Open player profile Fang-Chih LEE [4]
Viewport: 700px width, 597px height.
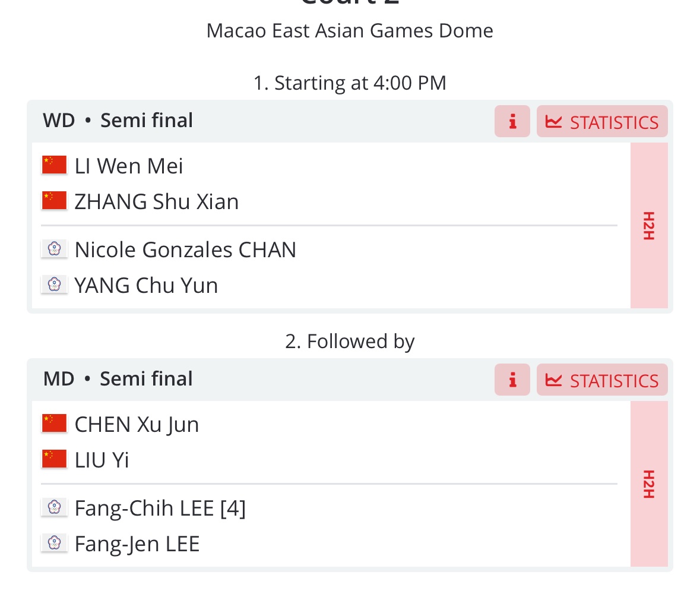point(160,508)
